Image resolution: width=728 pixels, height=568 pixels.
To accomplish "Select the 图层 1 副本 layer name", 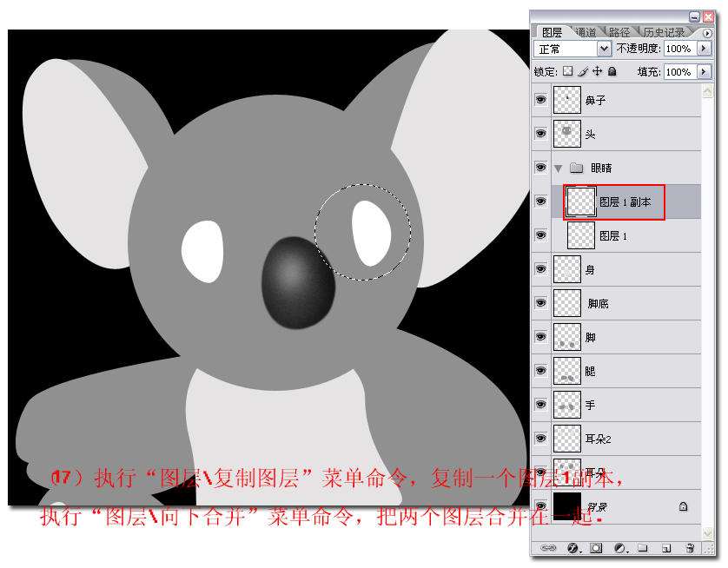I will click(625, 201).
